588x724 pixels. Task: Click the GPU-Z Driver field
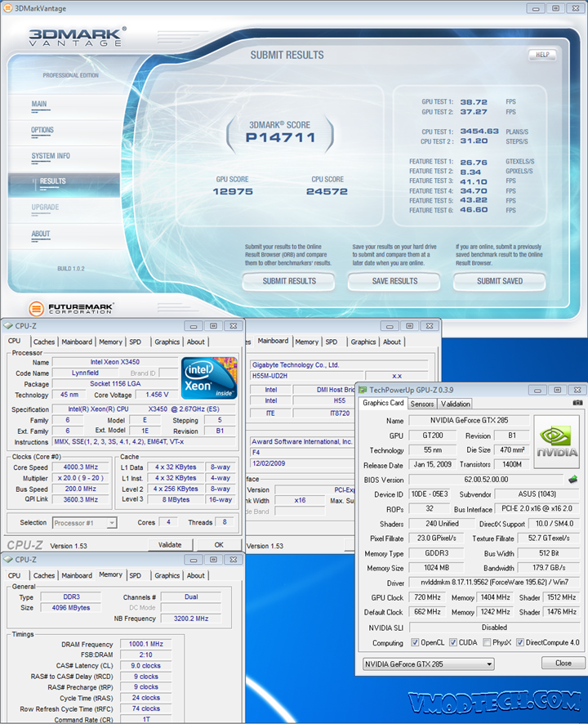494,583
